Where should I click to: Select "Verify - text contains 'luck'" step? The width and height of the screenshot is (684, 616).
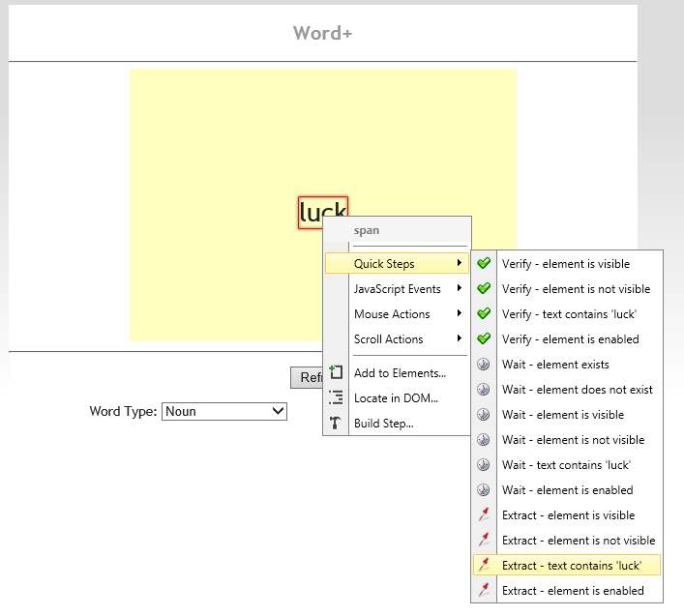pyautogui.click(x=567, y=314)
